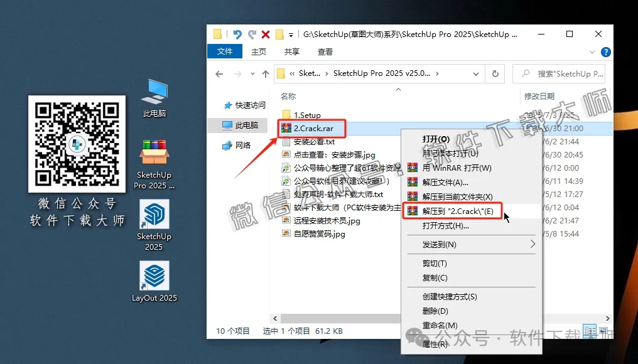This screenshot has height=364, width=638.
Task: Open Explorer help via the question mark icon
Action: (x=605, y=52)
